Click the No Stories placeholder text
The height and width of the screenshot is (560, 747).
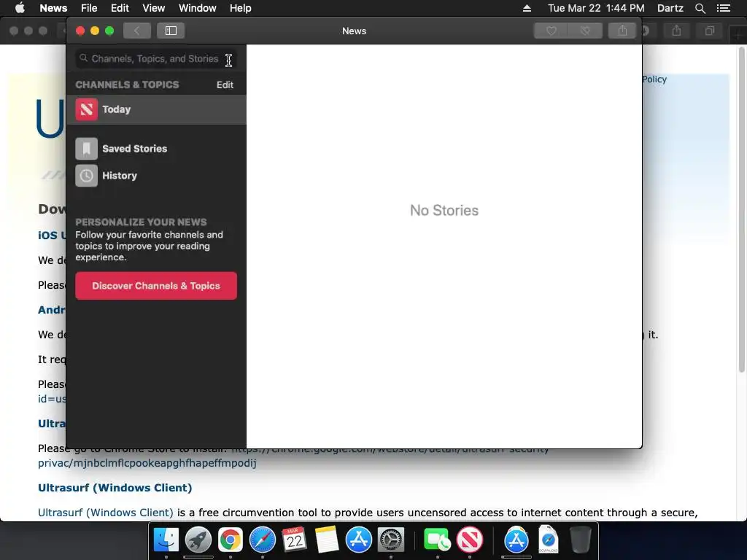pyautogui.click(x=444, y=211)
